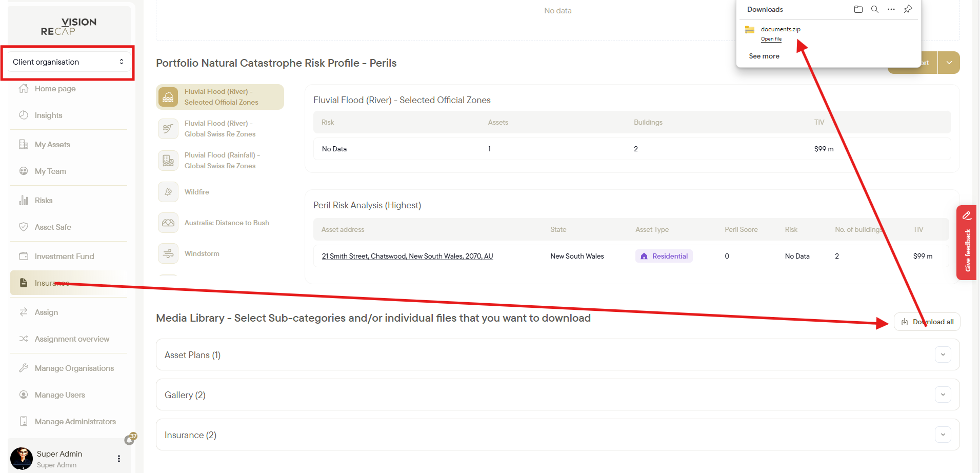The width and height of the screenshot is (980, 473).
Task: Open the Client organisation selector
Action: pos(68,62)
